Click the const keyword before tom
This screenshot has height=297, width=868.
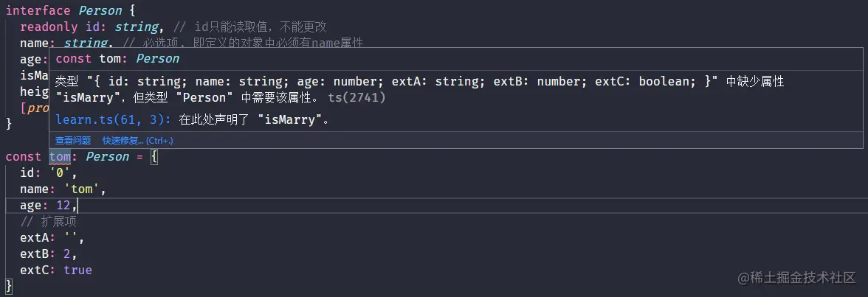coord(24,157)
